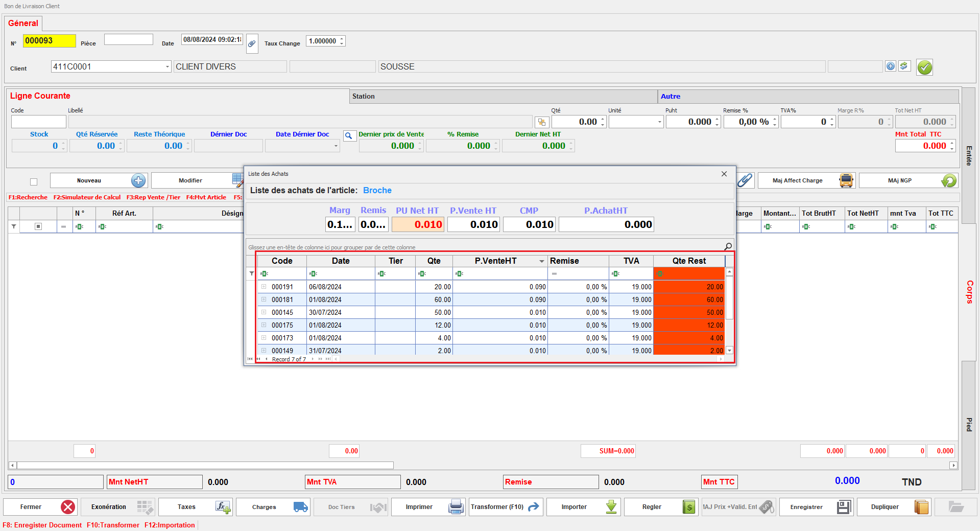Click the PU Net HT value 0.010

point(418,224)
